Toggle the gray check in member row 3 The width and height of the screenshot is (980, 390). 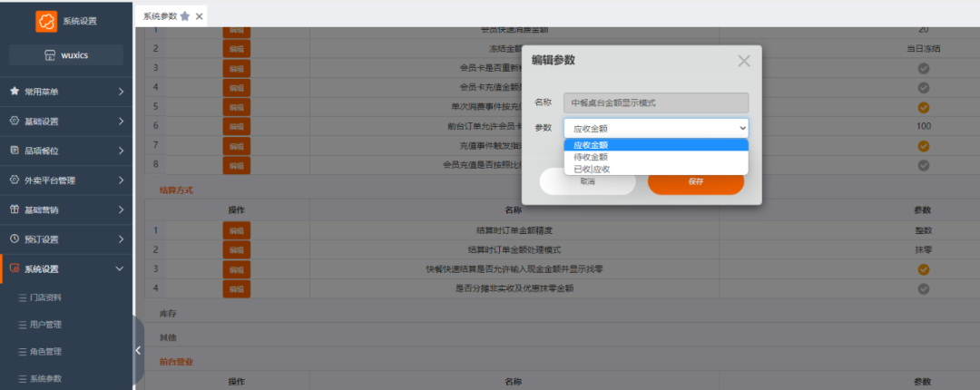pos(923,68)
